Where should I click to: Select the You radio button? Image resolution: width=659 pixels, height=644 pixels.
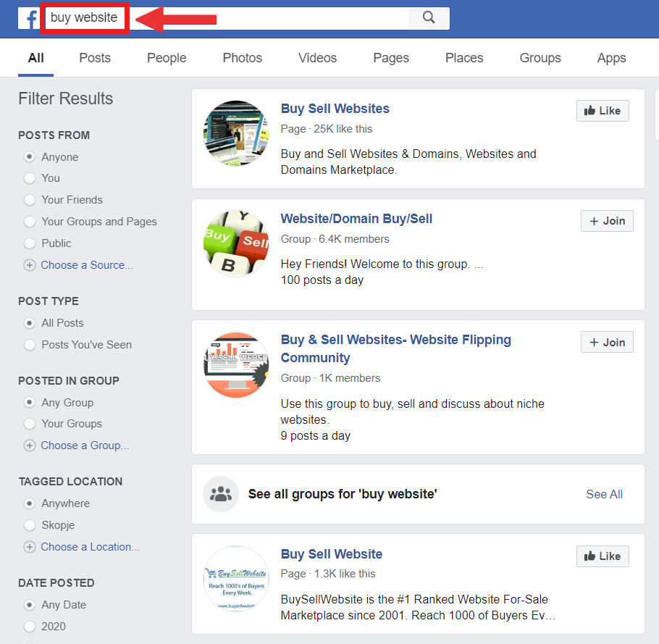(x=30, y=178)
